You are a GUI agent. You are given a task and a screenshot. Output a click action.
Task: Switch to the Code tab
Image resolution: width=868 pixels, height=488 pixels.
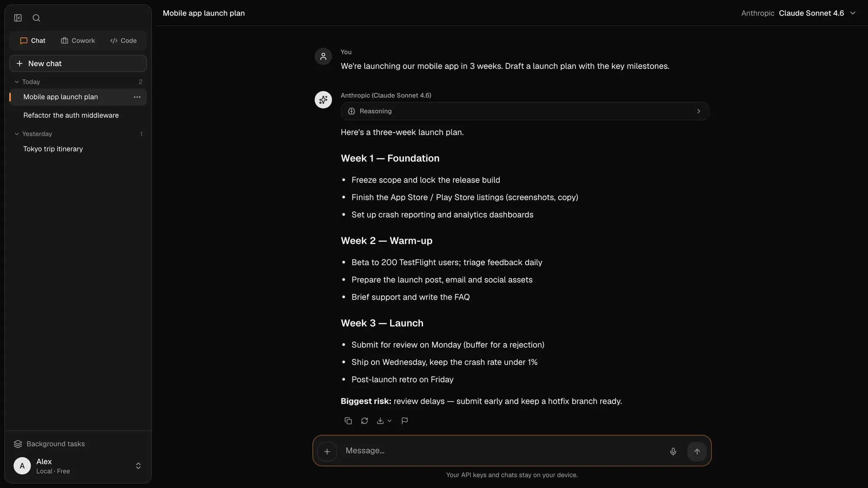(124, 41)
